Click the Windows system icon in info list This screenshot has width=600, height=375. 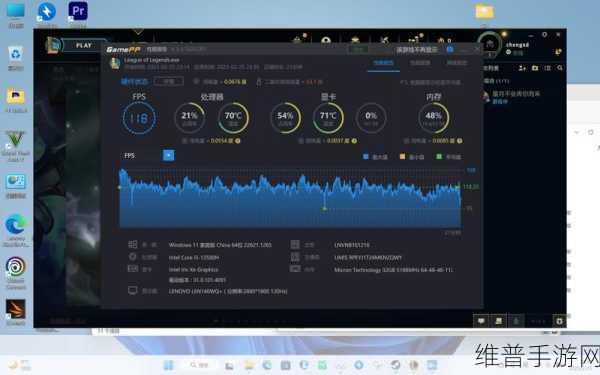click(133, 244)
